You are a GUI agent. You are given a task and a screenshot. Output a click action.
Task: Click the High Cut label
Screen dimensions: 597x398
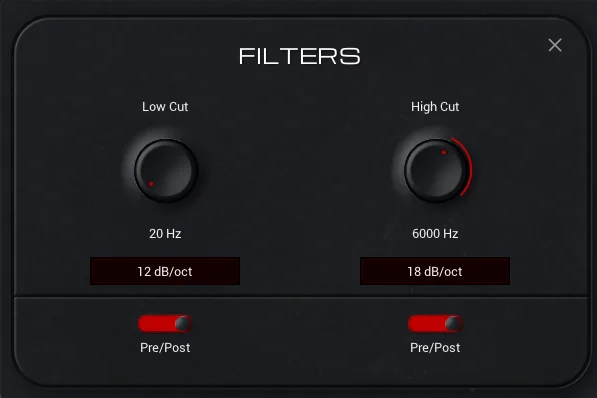click(435, 107)
